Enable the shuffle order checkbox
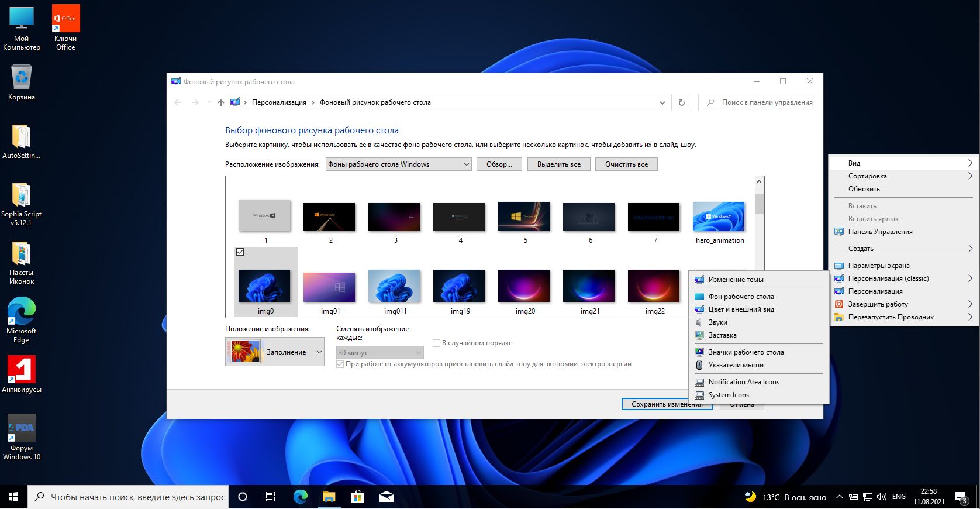This screenshot has width=980, height=509. point(436,343)
